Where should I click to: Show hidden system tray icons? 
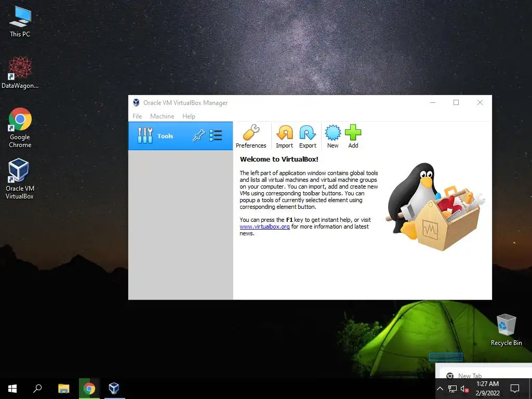(x=440, y=389)
